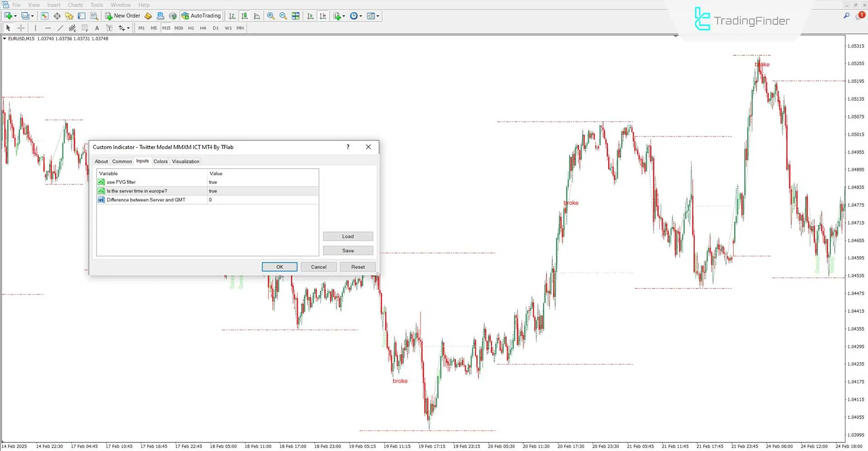The width and height of the screenshot is (868, 451).
Task: Toggle AutoTrading on the toolbar
Action: click(x=201, y=16)
